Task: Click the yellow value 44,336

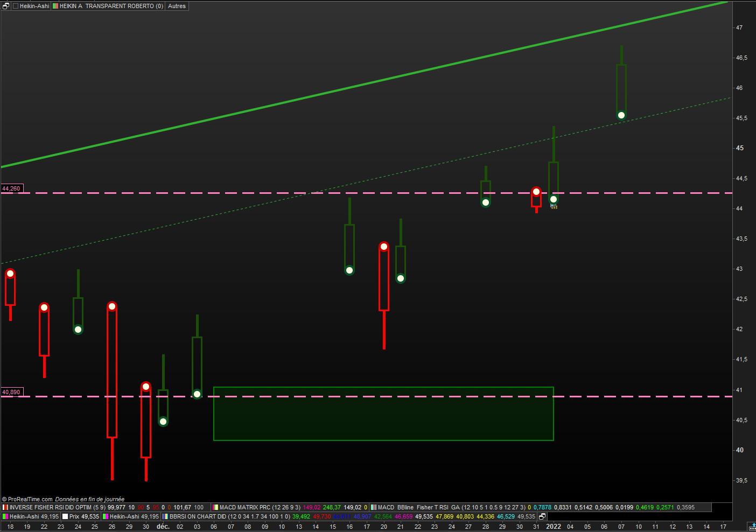Action: (485, 516)
